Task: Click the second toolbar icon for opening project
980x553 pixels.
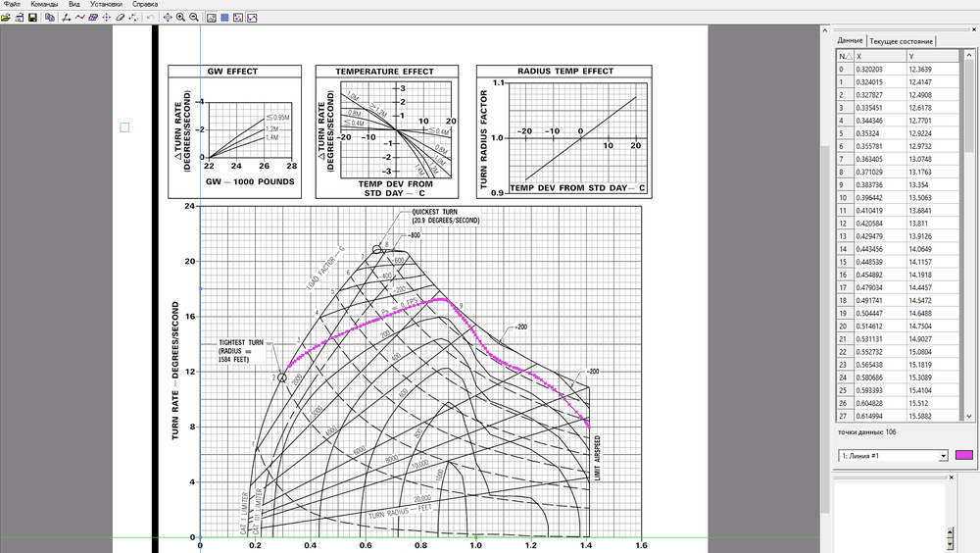Action: (20, 18)
